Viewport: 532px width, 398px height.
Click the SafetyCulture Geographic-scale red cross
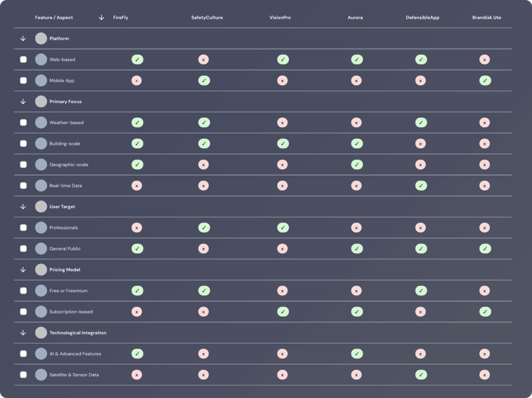[x=204, y=165]
